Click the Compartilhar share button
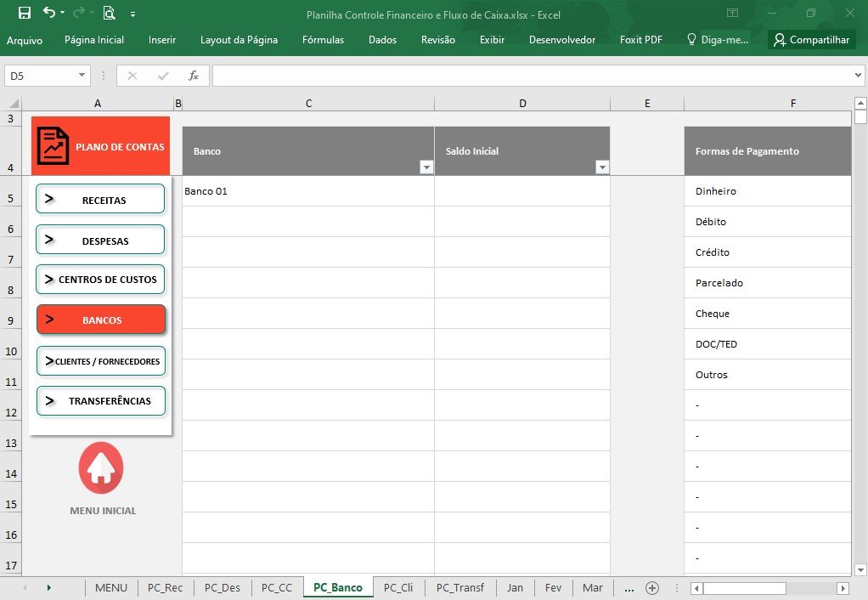The height and width of the screenshot is (600, 868). pyautogui.click(x=812, y=40)
